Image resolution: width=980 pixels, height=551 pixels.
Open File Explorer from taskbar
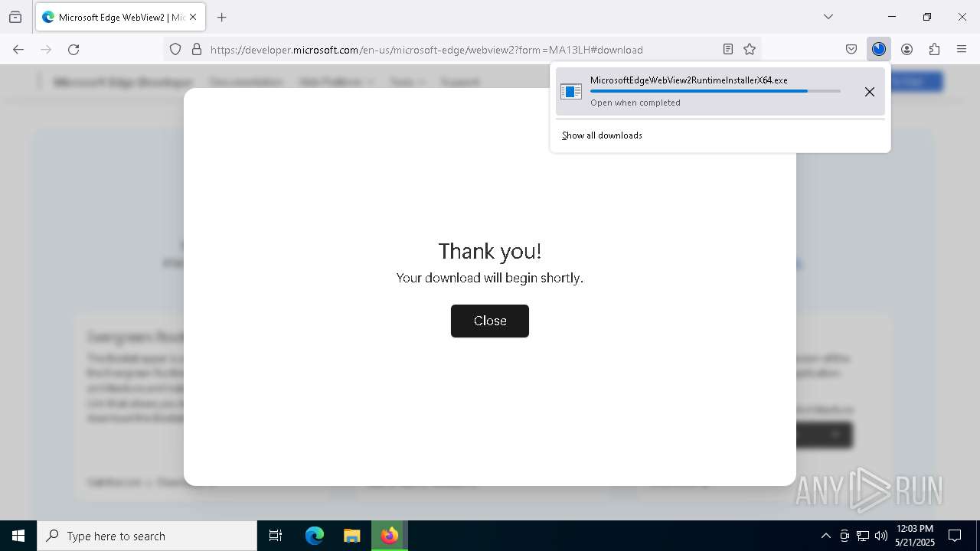click(351, 536)
